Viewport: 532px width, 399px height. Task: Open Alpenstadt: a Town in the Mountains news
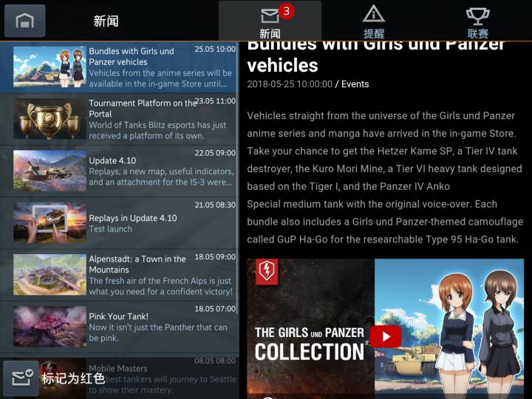click(x=119, y=275)
